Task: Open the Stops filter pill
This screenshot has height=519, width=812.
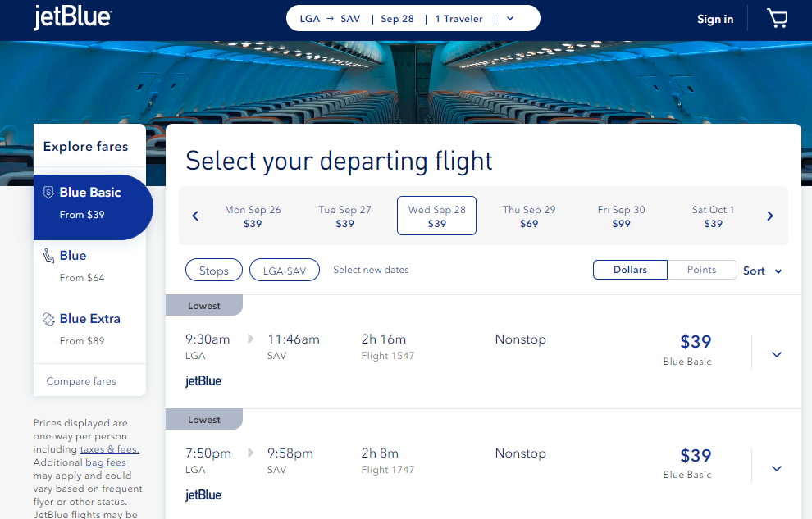Action: (x=214, y=270)
